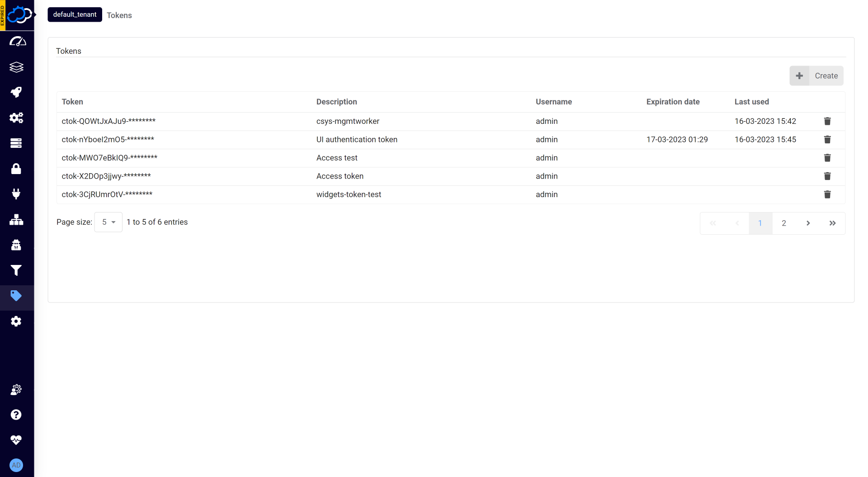Image resolution: width=868 pixels, height=477 pixels.
Task: Click token ctok-nYboeI2mO5-********
Action: click(x=108, y=140)
